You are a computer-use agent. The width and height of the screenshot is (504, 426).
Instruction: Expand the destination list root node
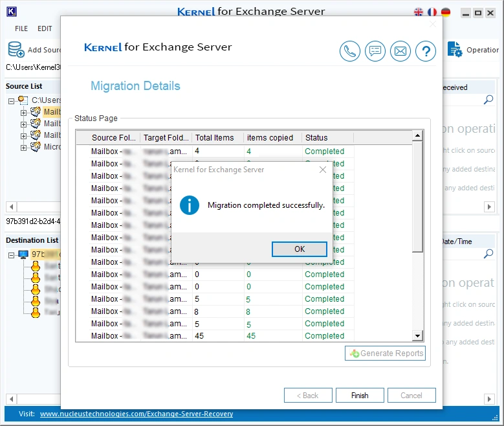(12, 254)
